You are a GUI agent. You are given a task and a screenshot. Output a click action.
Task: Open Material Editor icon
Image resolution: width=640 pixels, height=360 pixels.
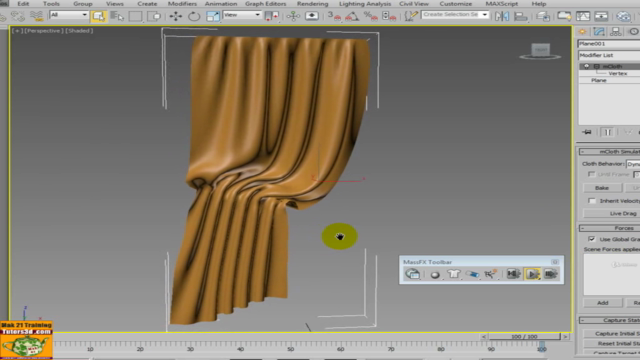(623, 16)
